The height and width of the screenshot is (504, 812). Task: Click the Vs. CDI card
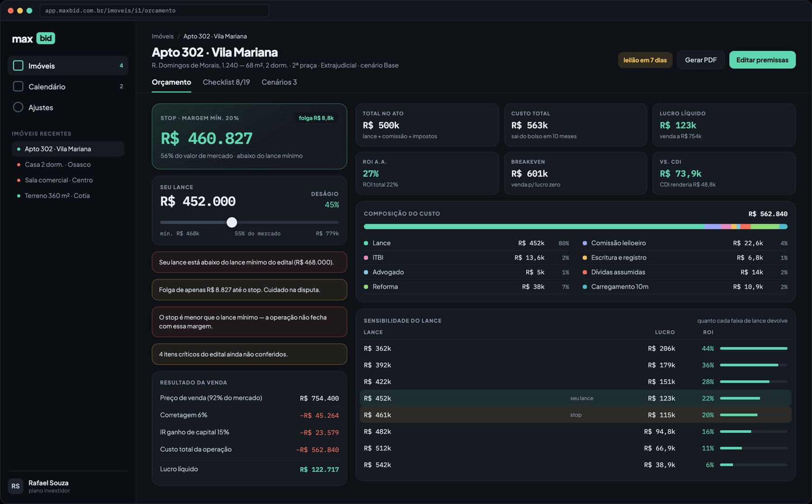(724, 173)
